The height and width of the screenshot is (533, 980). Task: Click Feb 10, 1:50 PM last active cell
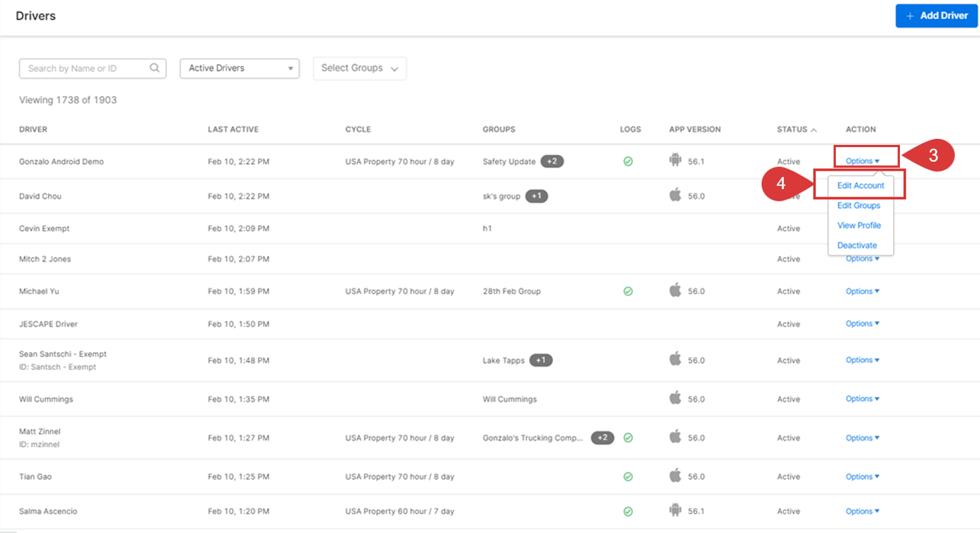click(238, 324)
